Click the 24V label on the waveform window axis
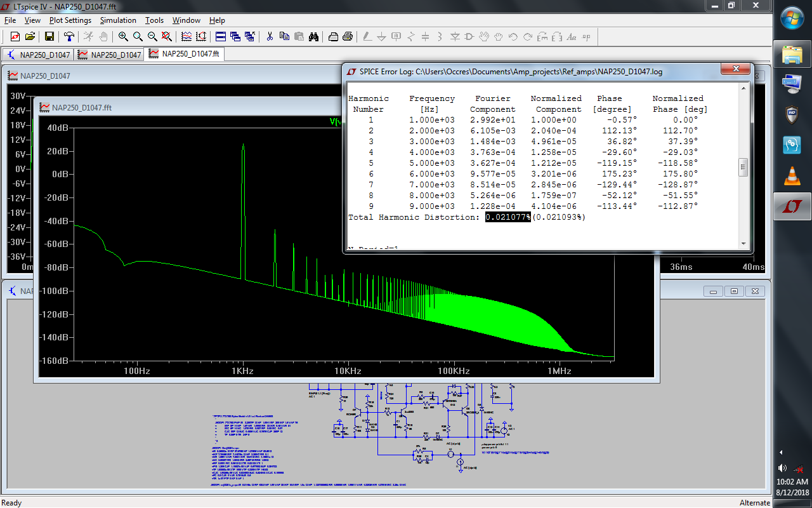This screenshot has width=812, height=508. click(18, 110)
